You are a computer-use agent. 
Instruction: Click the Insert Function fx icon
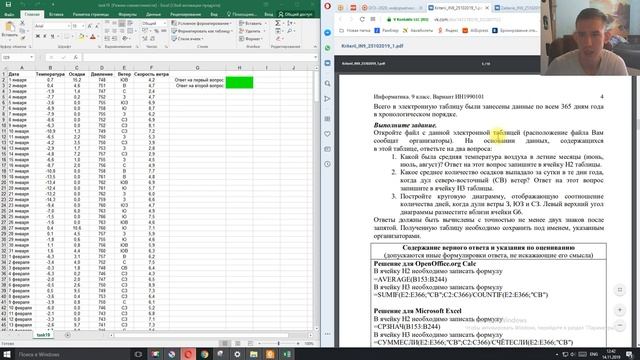pos(76,58)
